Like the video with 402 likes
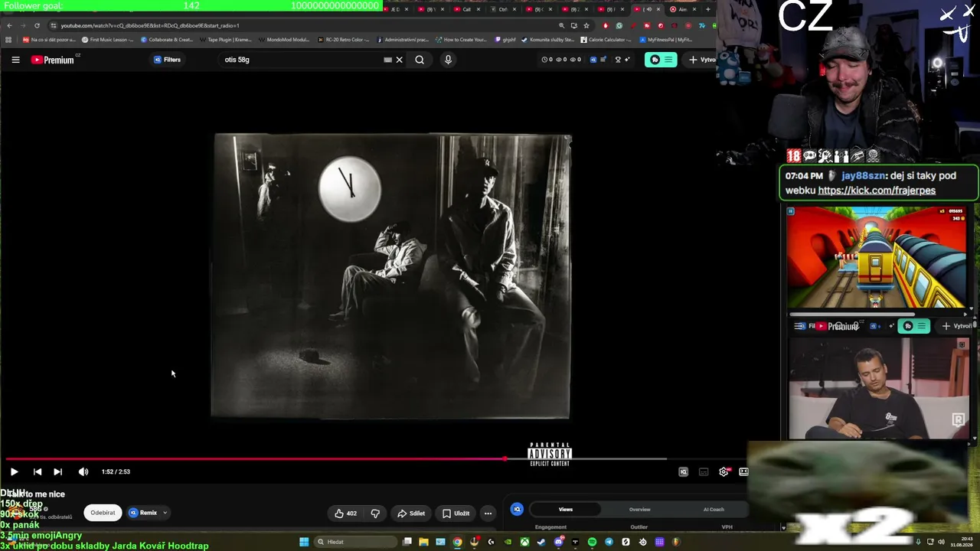Image resolution: width=980 pixels, height=551 pixels. click(345, 514)
